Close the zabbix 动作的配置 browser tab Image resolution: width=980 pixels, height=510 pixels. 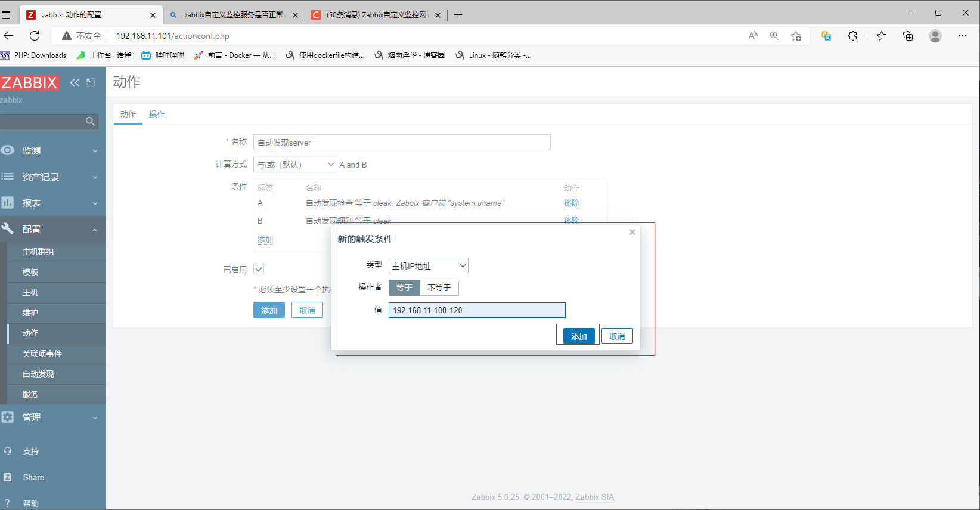[153, 15]
